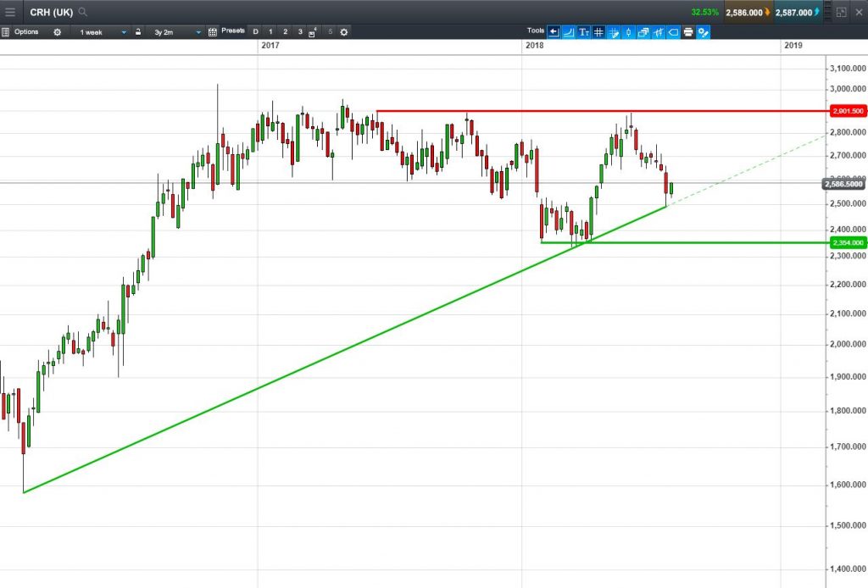The width and height of the screenshot is (868, 588).
Task: Open the pop-out window icon
Action: point(841,12)
